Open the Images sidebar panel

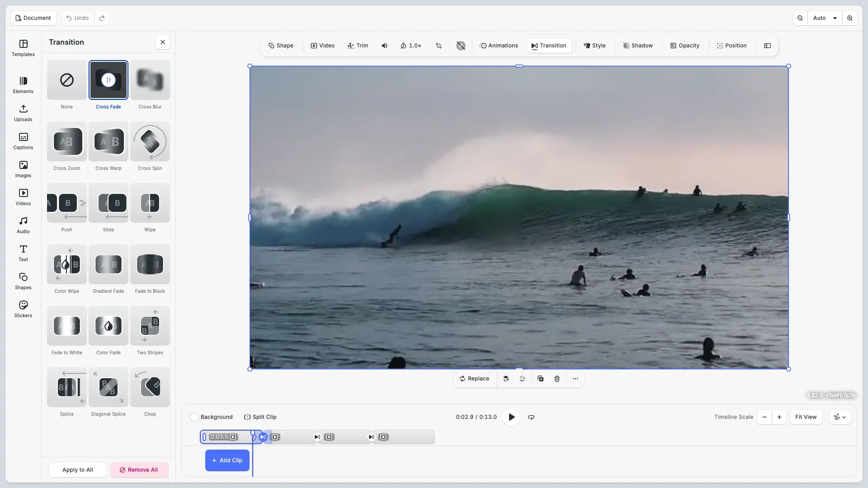click(23, 169)
